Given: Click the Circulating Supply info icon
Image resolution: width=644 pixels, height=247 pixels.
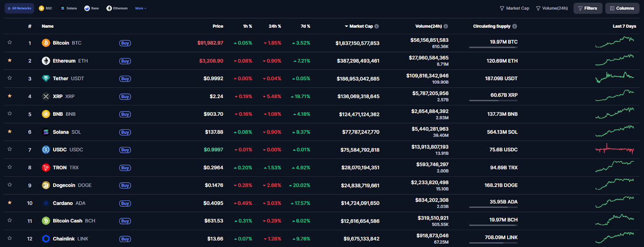Looking at the screenshot, I should click(x=515, y=26).
